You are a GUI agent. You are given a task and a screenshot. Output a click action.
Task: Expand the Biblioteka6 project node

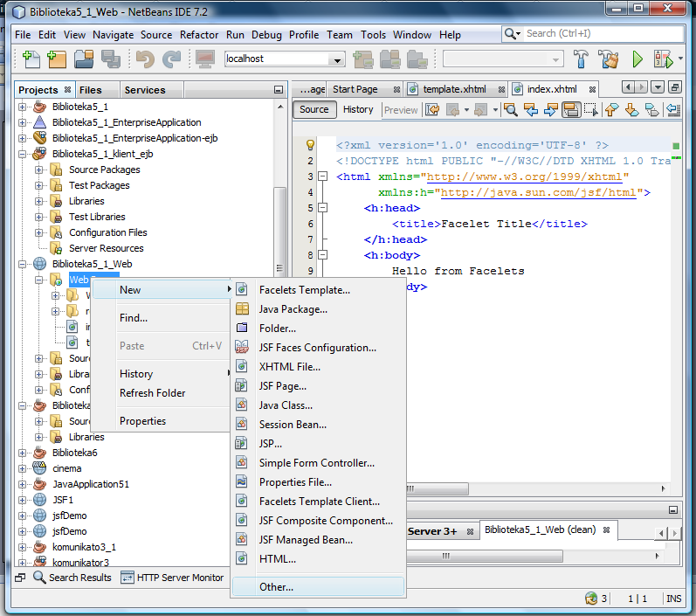coord(22,453)
